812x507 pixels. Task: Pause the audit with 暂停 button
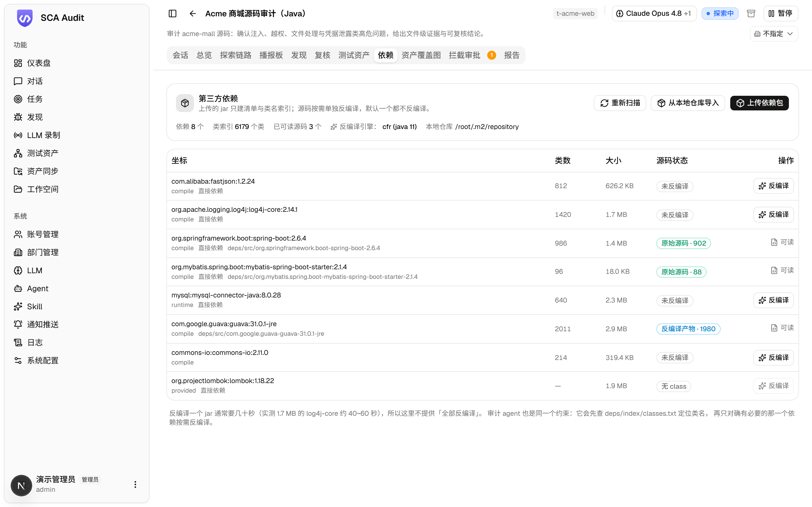click(781, 14)
